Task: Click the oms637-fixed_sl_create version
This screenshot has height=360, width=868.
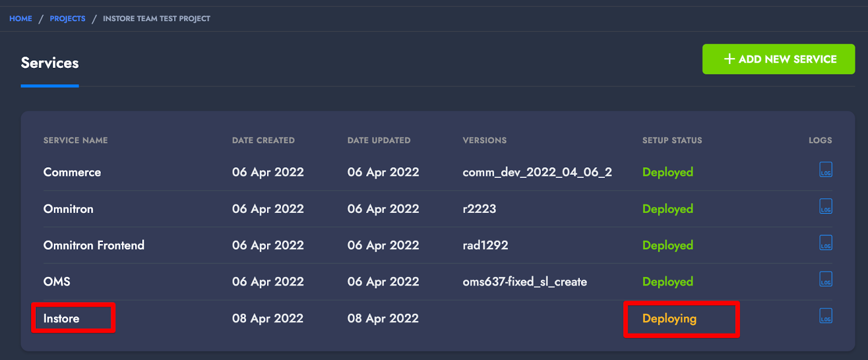Action: pyautogui.click(x=525, y=282)
